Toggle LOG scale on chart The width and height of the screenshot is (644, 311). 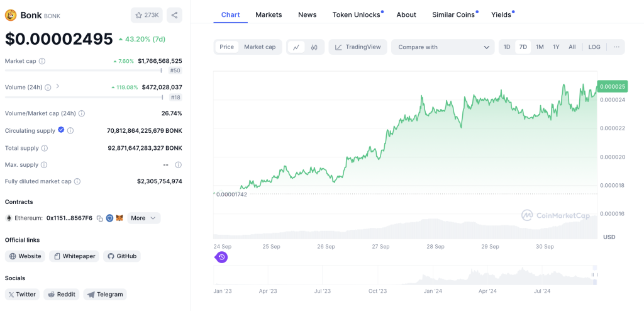click(594, 47)
